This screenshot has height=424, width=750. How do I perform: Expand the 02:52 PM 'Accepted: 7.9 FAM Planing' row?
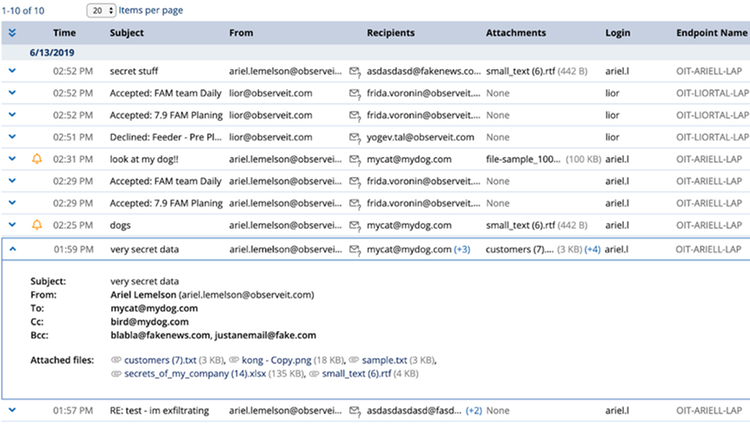pyautogui.click(x=12, y=114)
